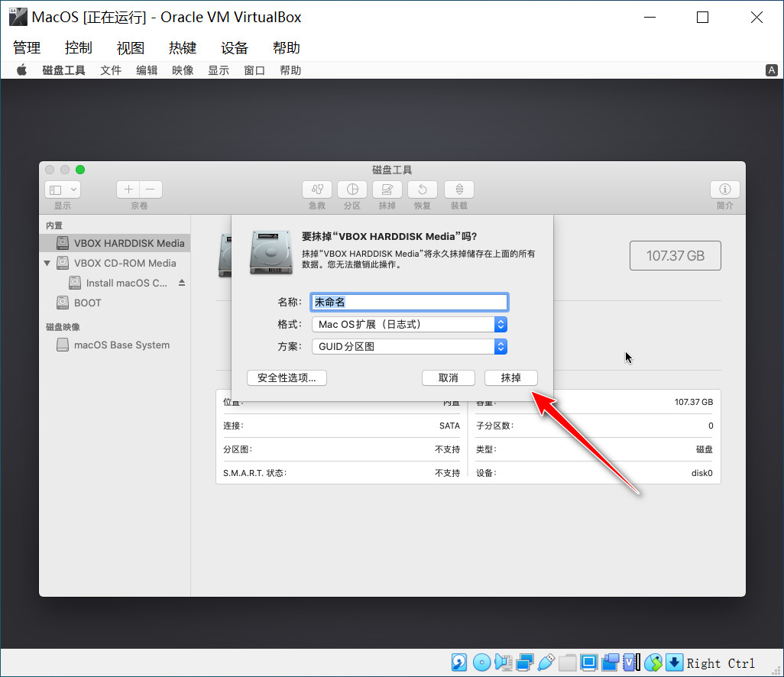Click the hard disk activity status icon
The width and height of the screenshot is (784, 677).
click(459, 662)
